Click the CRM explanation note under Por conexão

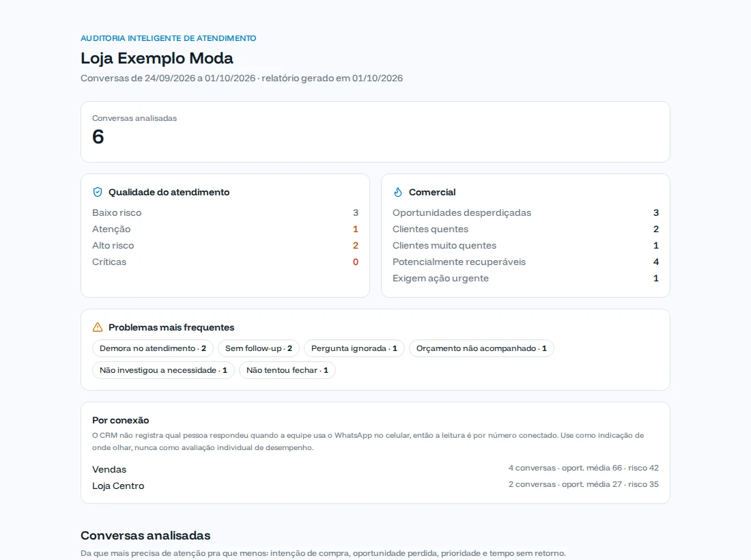coord(368,442)
